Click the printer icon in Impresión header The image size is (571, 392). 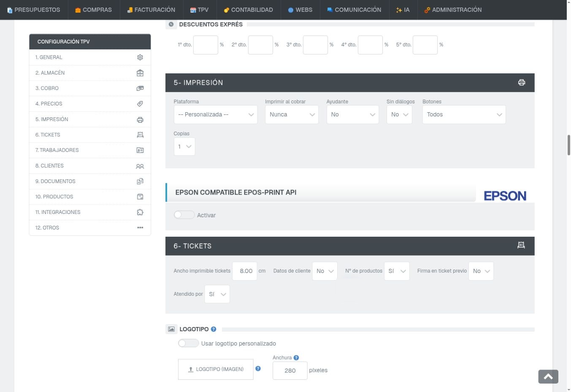point(522,83)
